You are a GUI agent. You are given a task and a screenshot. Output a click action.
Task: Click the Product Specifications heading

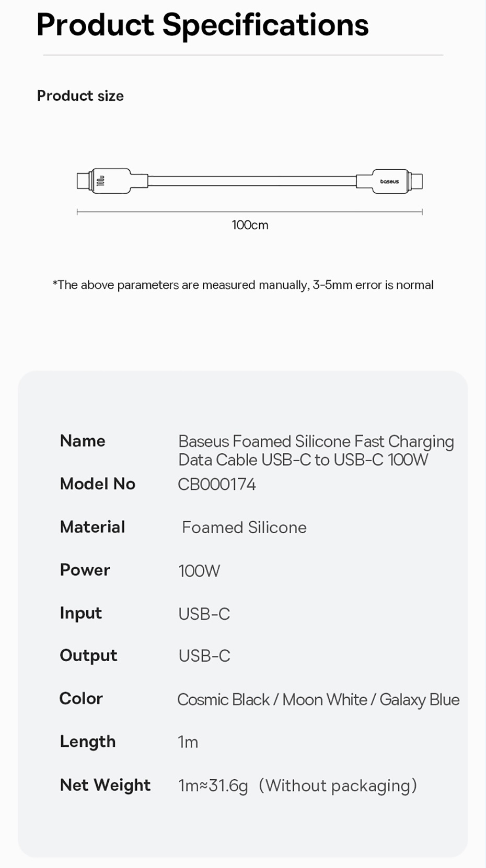[x=202, y=25]
